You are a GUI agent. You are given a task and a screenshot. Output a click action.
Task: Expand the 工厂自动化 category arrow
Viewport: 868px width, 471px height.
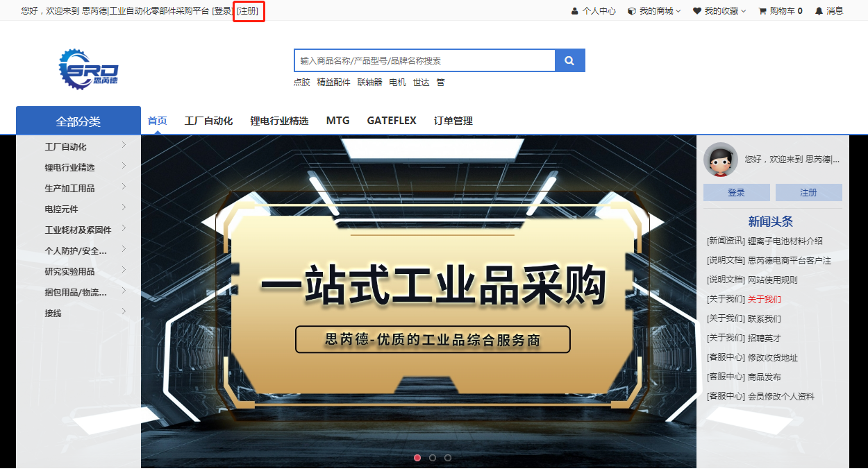click(x=124, y=146)
